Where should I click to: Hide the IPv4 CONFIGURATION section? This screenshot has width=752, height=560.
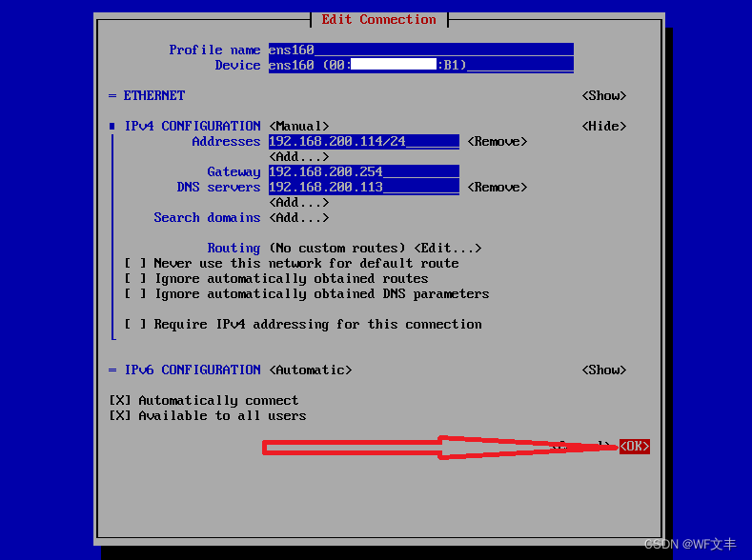[604, 126]
